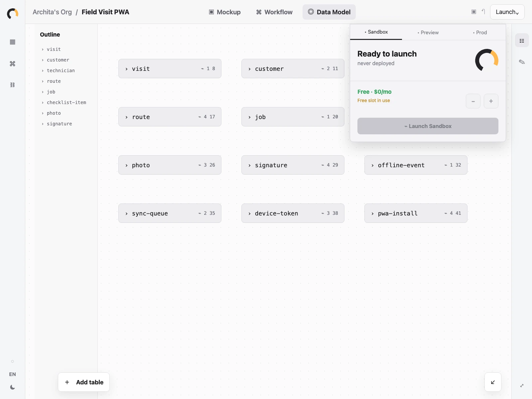The height and width of the screenshot is (399, 532).
Task: Click the relation icon on signature card
Action: tap(323, 165)
